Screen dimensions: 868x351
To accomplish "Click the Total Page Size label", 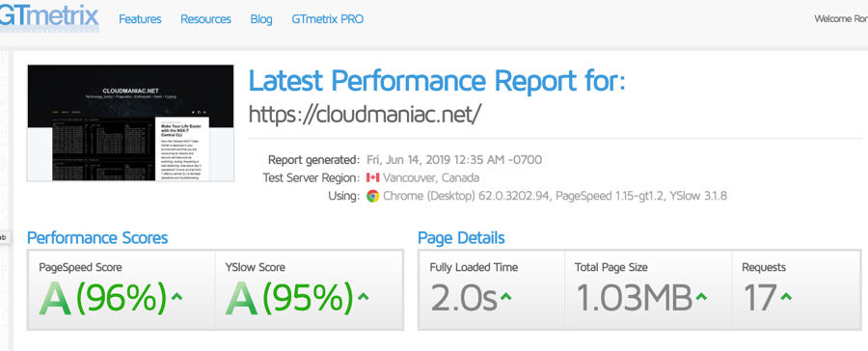I will pos(611,267).
